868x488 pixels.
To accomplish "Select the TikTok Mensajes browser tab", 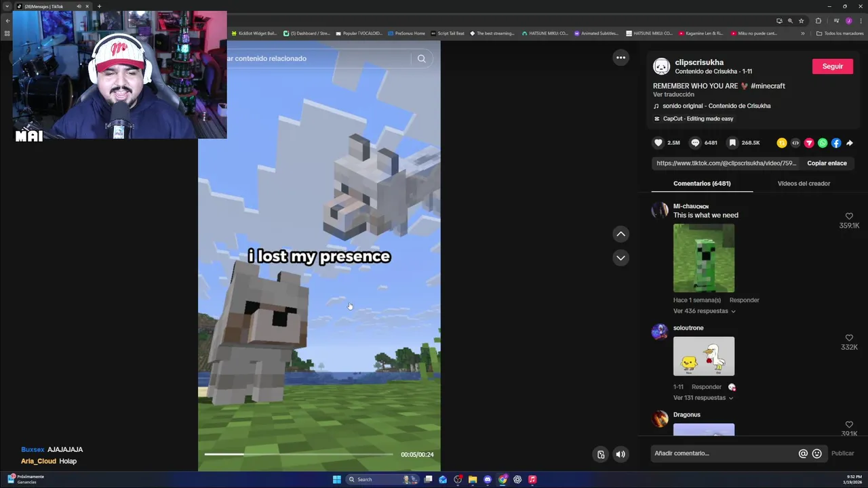I will tap(53, 6).
